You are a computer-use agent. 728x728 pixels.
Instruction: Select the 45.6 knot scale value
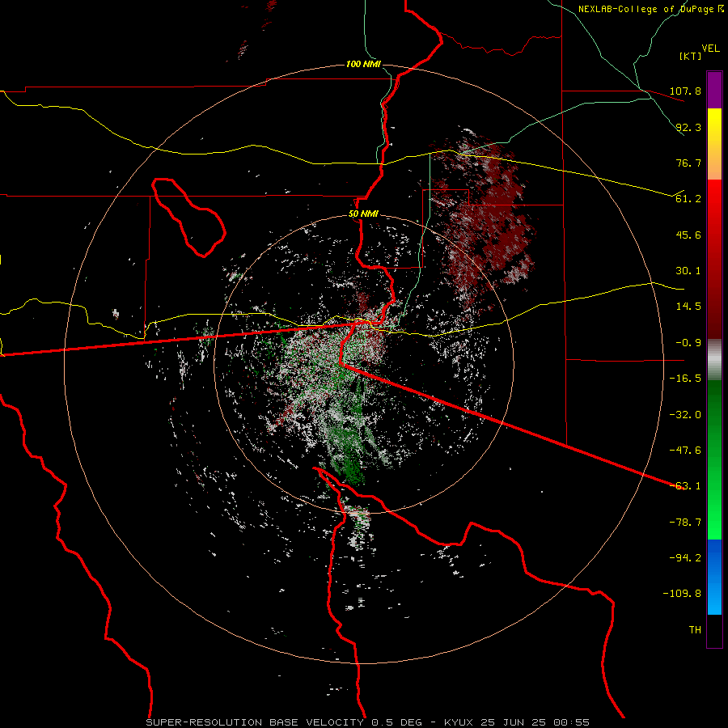coord(688,235)
